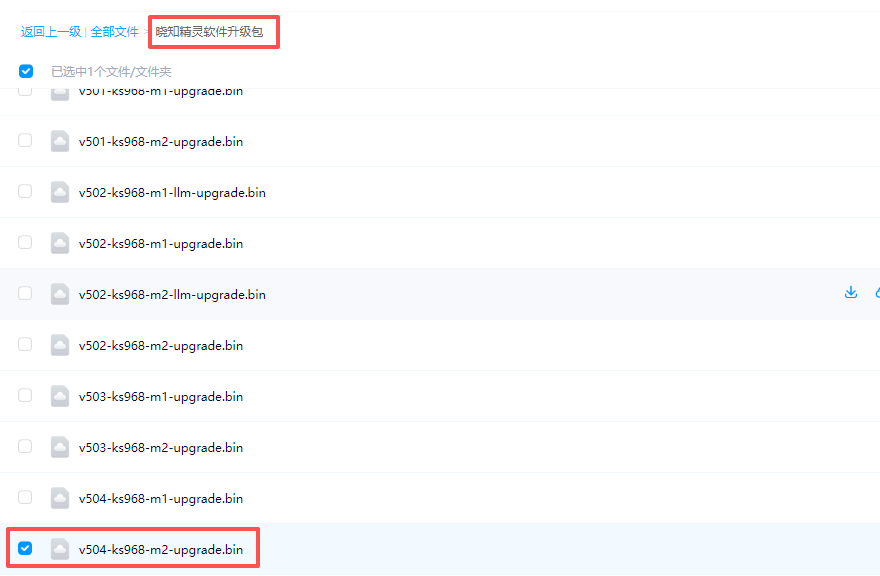Screen dimensions: 880x576
Task: Click file icon next to v503-ks968-m1-upgrade.bin
Action: click(60, 396)
